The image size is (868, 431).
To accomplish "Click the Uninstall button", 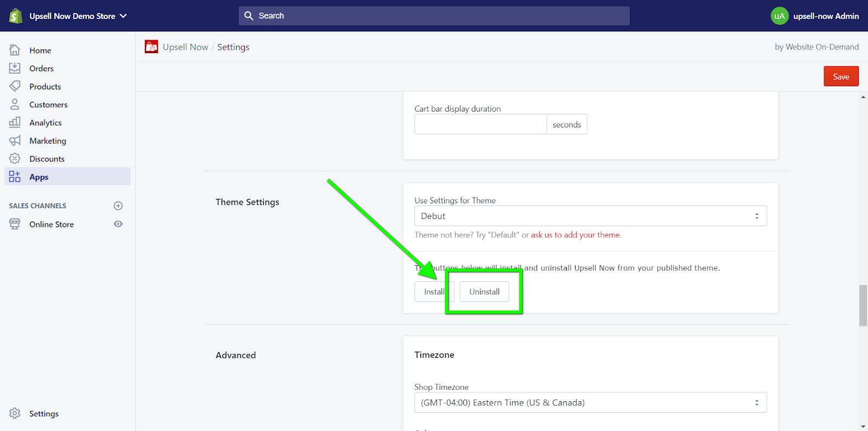I will (x=484, y=292).
